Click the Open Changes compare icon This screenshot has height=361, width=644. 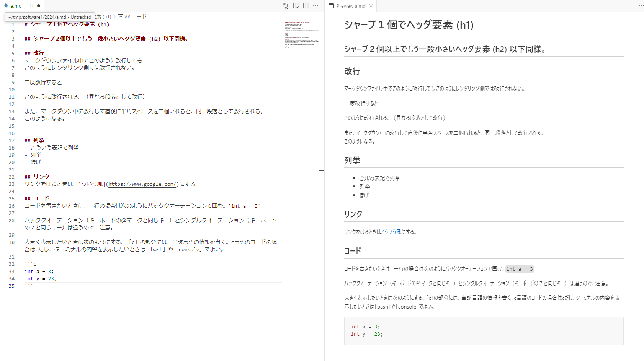coord(286,6)
